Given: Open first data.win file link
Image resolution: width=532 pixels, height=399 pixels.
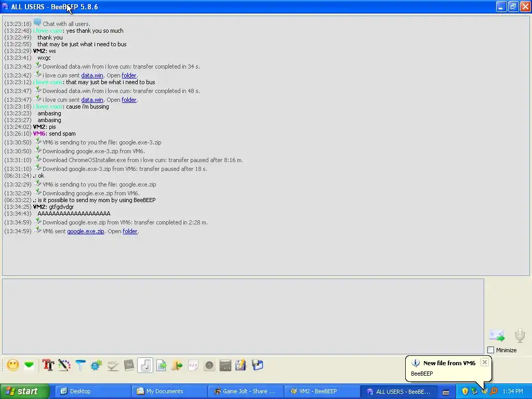Looking at the screenshot, I should click(x=92, y=75).
